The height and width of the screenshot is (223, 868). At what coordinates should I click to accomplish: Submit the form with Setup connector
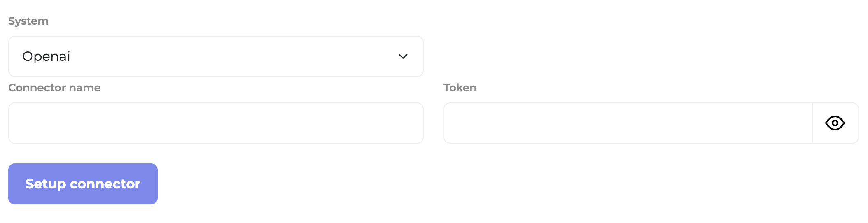tap(83, 184)
